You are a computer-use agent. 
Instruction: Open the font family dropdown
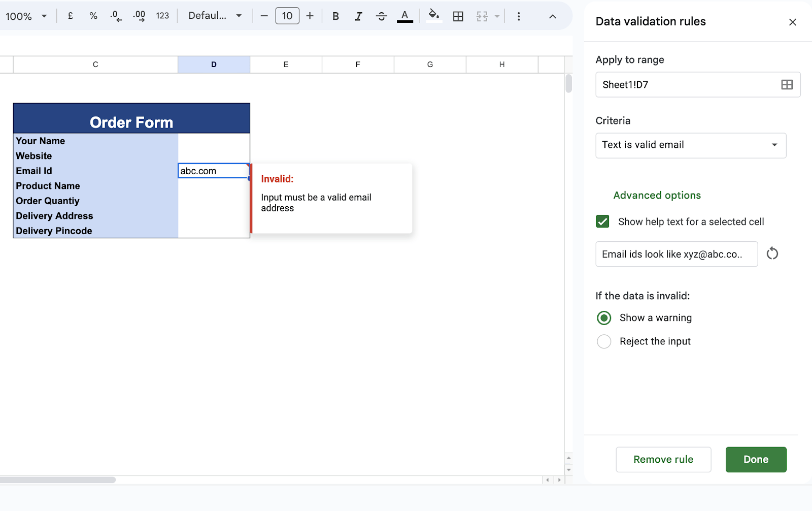click(215, 16)
